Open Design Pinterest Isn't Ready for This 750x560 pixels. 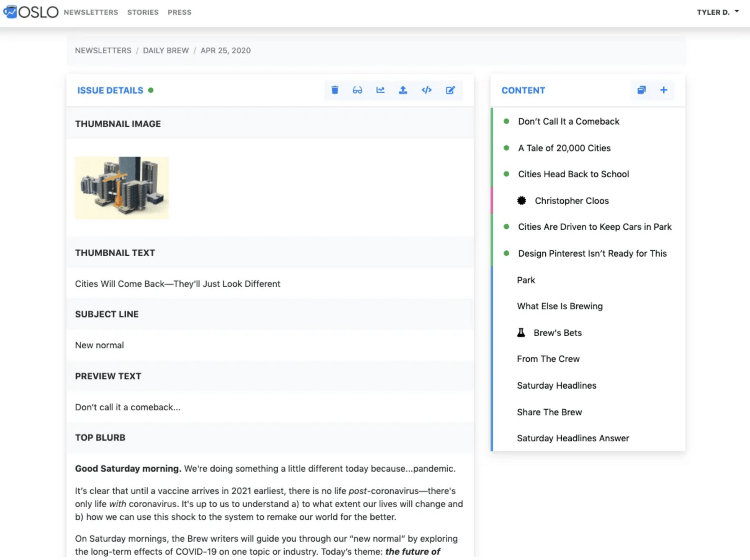[592, 253]
